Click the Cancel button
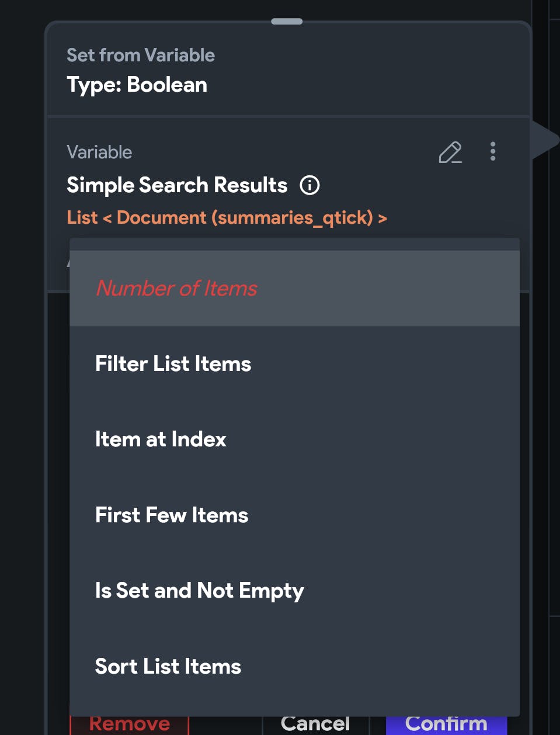 315,724
